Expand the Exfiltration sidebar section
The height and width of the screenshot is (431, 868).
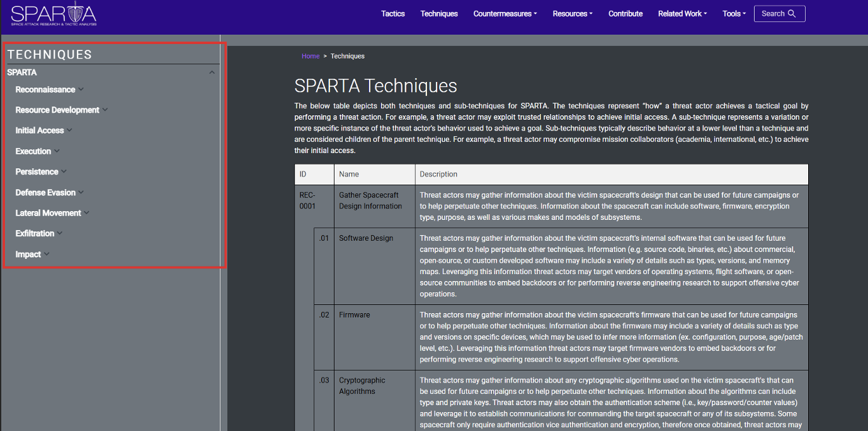pyautogui.click(x=39, y=233)
